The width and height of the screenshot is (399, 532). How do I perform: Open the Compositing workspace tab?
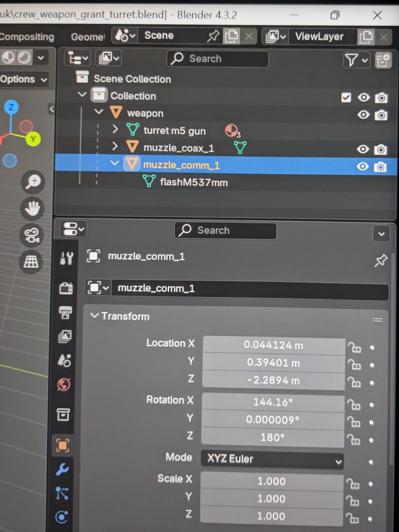(26, 37)
